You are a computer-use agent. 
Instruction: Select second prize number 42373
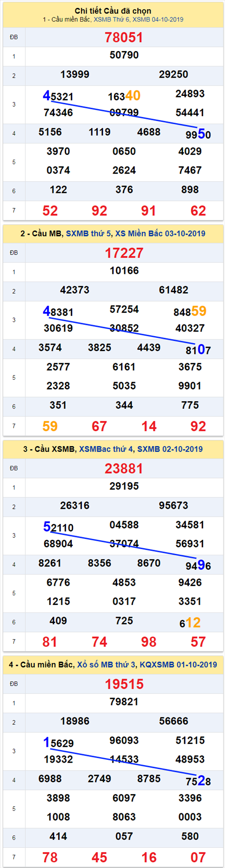[75, 290]
